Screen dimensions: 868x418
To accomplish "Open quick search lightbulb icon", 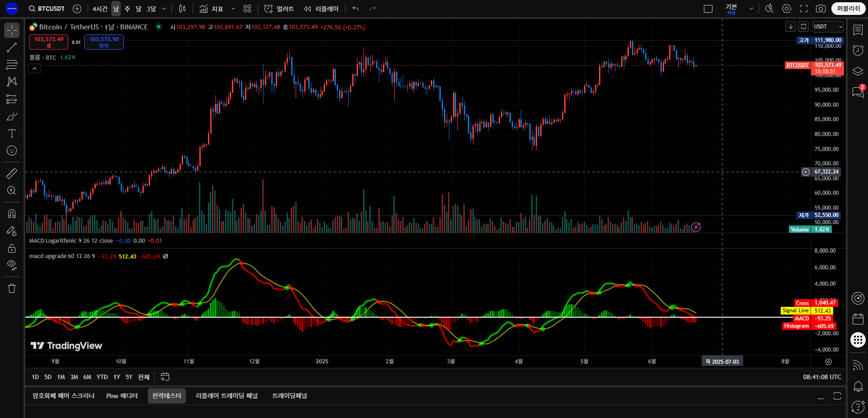I will (x=769, y=9).
